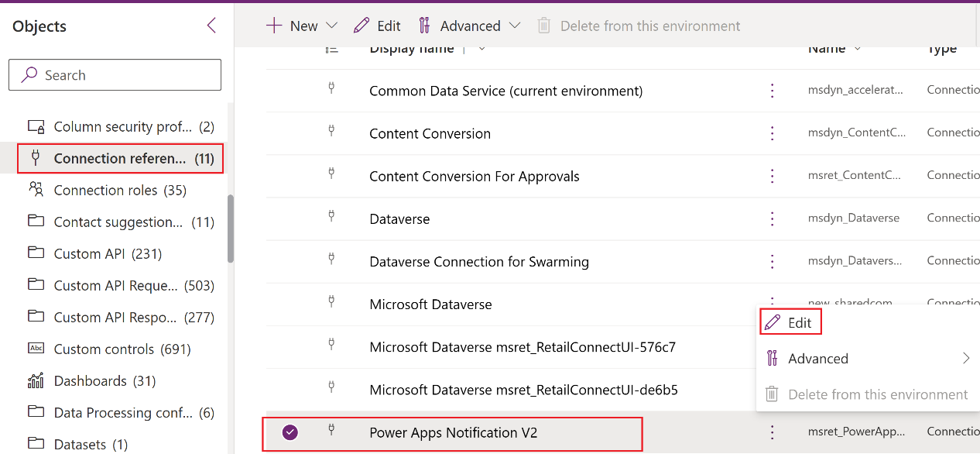
Task: Click the Connection roles people icon
Action: click(x=36, y=190)
